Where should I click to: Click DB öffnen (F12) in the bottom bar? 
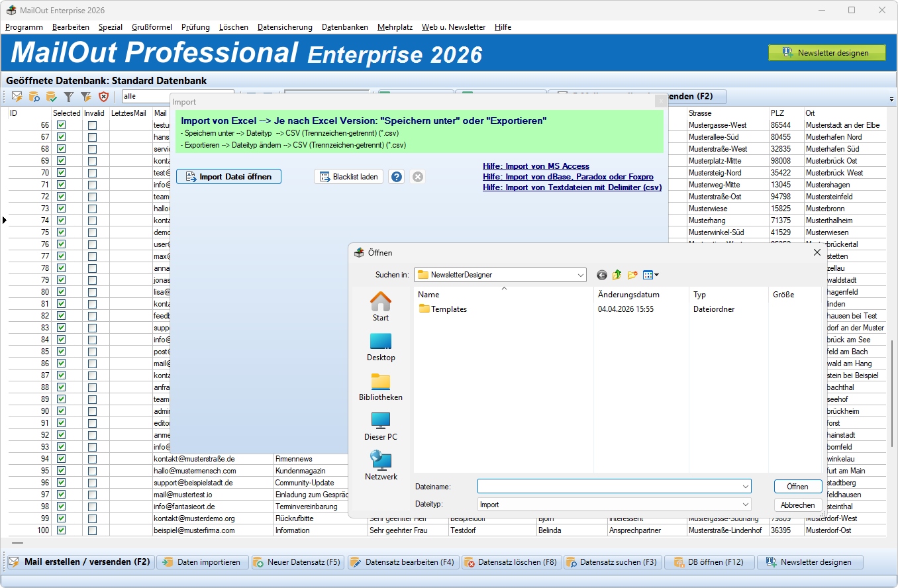[709, 562]
